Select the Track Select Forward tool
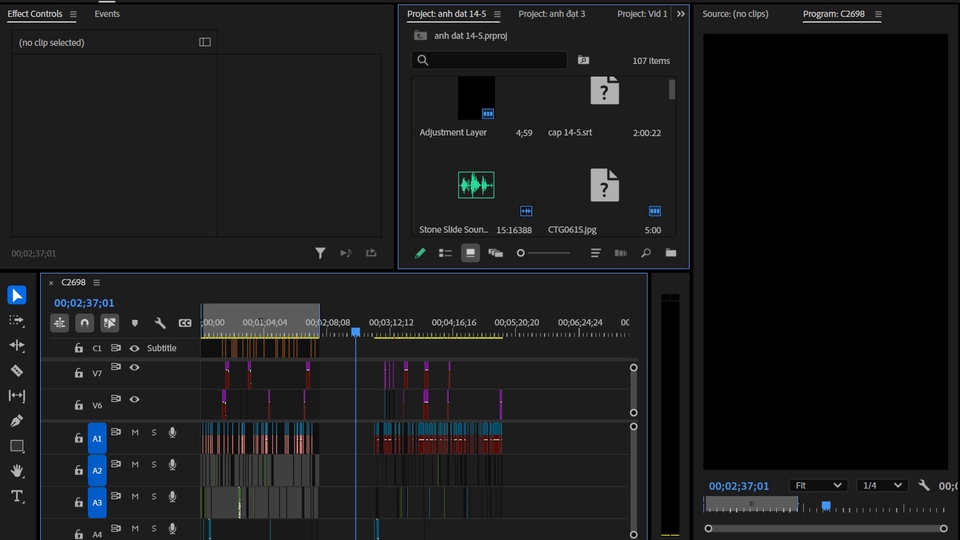 point(17,320)
